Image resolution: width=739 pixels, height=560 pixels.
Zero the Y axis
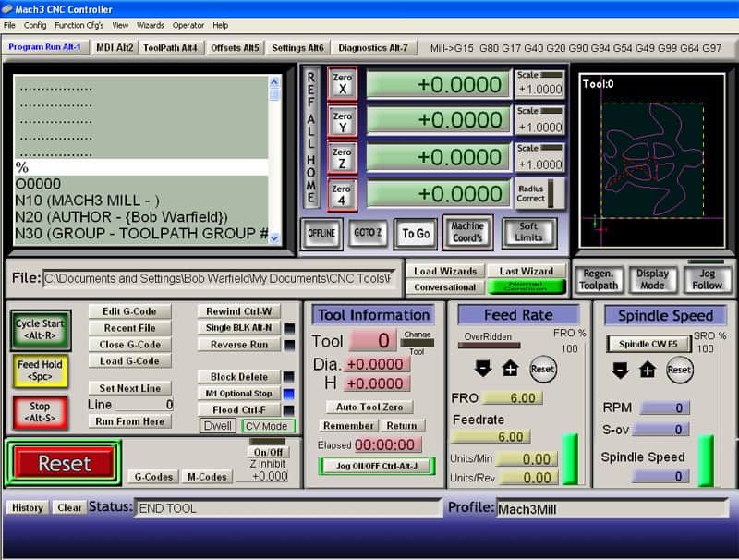[342, 120]
